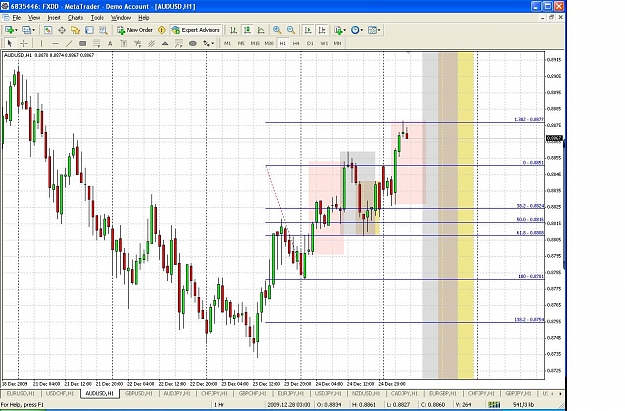Expand the Templates dropdown arrow
Viewport: 625px width, 411px height.
379,30
